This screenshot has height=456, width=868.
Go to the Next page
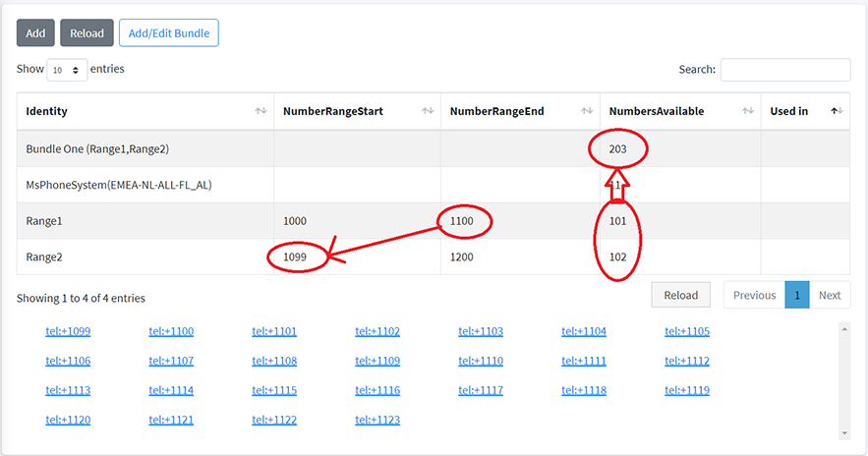click(830, 295)
